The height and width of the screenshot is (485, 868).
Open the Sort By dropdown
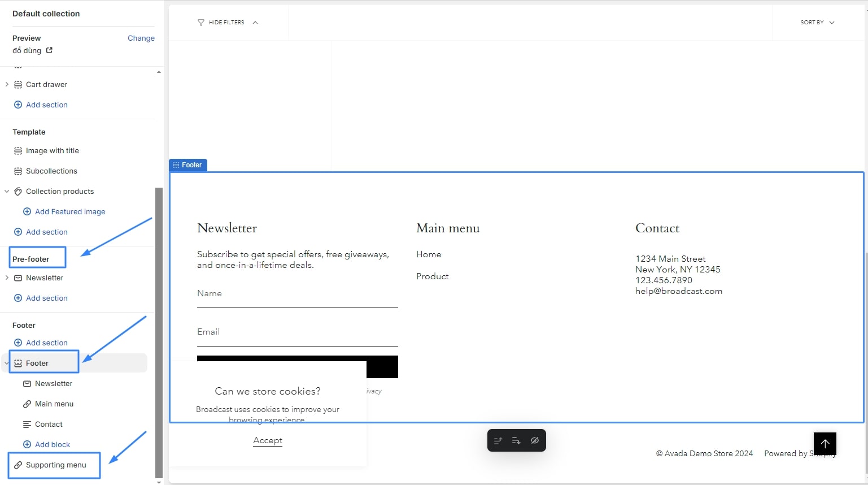(x=817, y=23)
